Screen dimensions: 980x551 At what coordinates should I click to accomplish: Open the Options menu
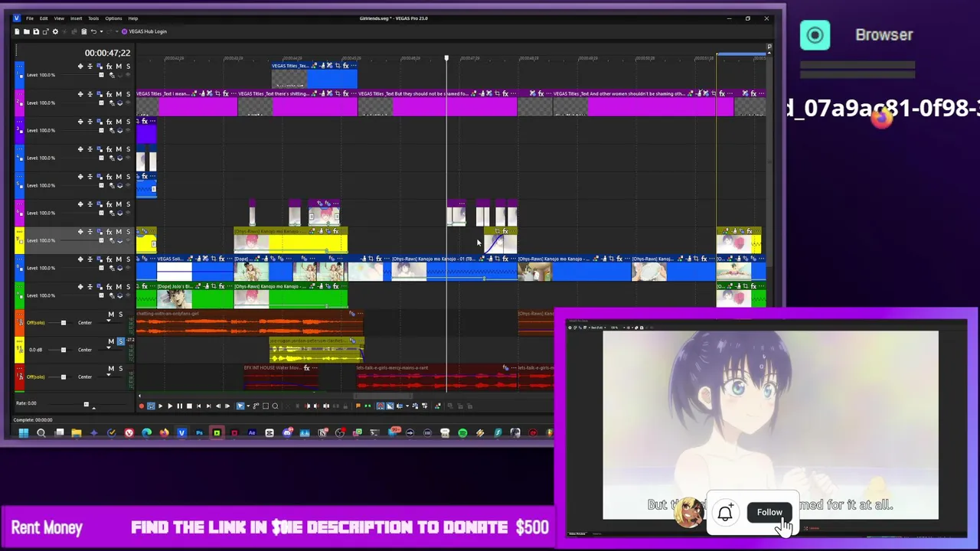coord(113,18)
